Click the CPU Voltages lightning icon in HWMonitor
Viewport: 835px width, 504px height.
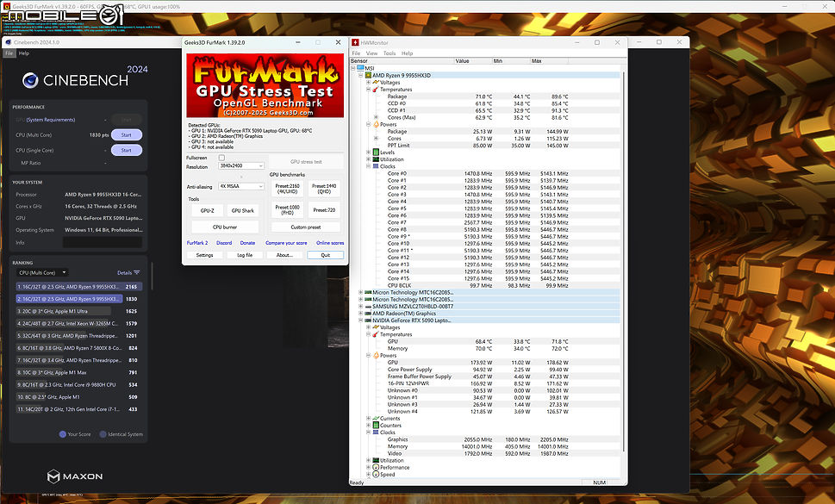pyautogui.click(x=376, y=83)
